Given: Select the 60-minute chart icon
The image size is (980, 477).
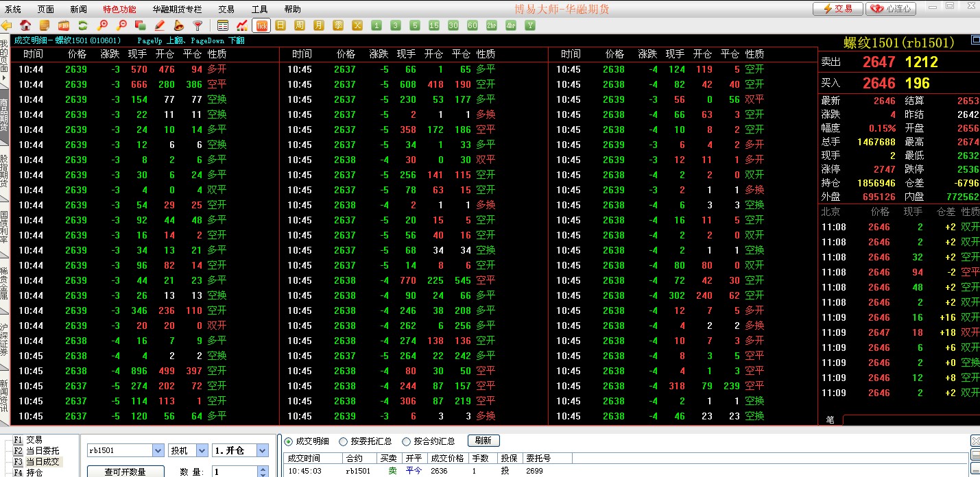Looking at the screenshot, I should coord(471,24).
